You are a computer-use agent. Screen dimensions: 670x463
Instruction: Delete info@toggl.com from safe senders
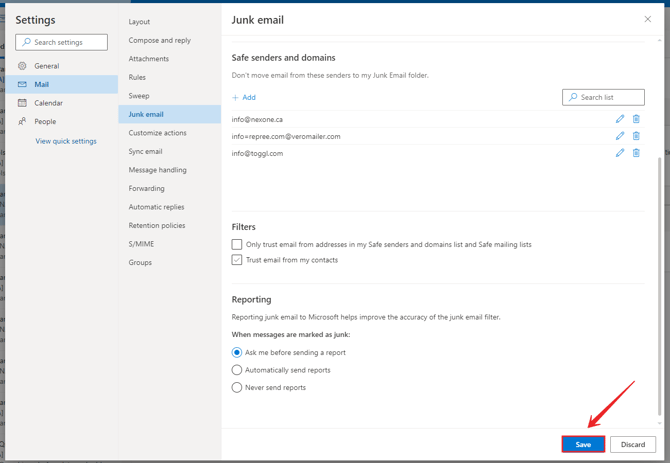click(636, 153)
